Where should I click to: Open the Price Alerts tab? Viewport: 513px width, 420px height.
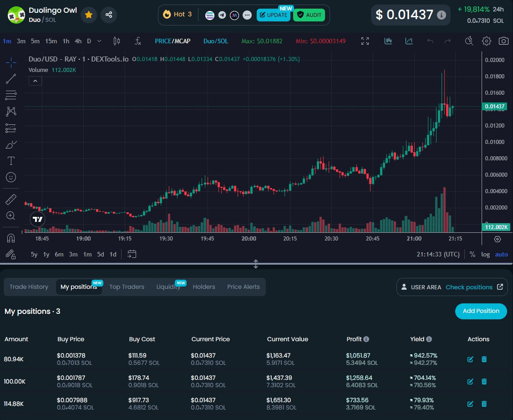point(244,287)
